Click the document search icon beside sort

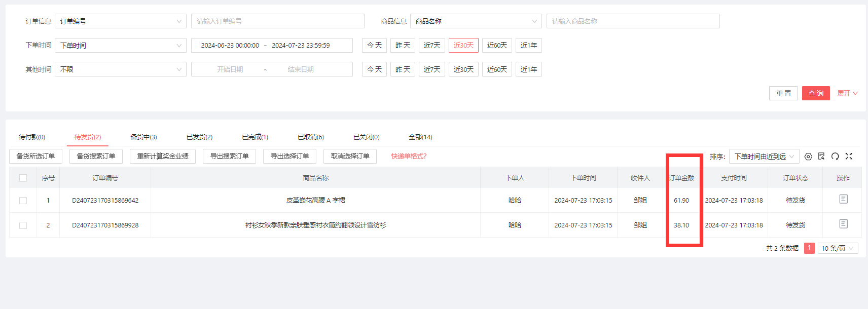coord(821,157)
